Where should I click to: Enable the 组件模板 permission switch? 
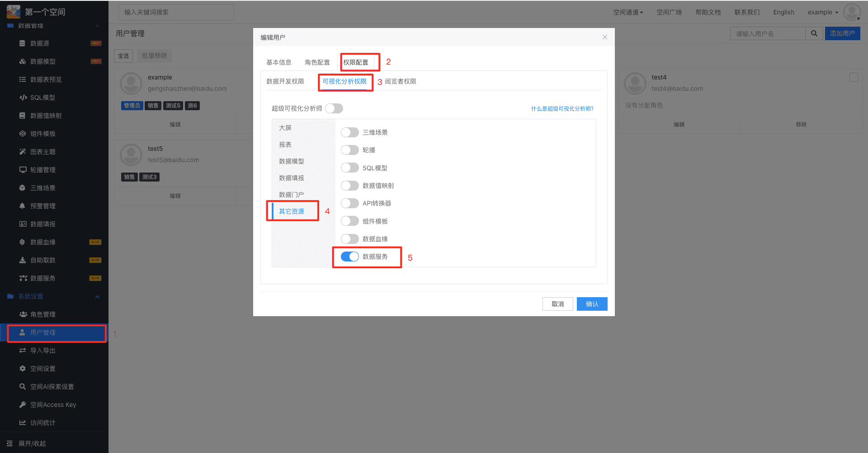coord(349,221)
